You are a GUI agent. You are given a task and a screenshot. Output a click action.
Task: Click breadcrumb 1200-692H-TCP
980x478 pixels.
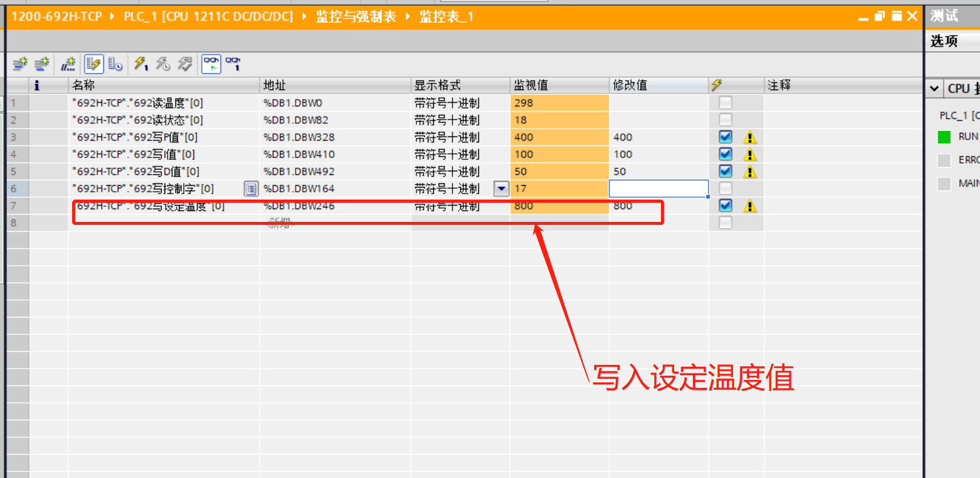[x=57, y=16]
